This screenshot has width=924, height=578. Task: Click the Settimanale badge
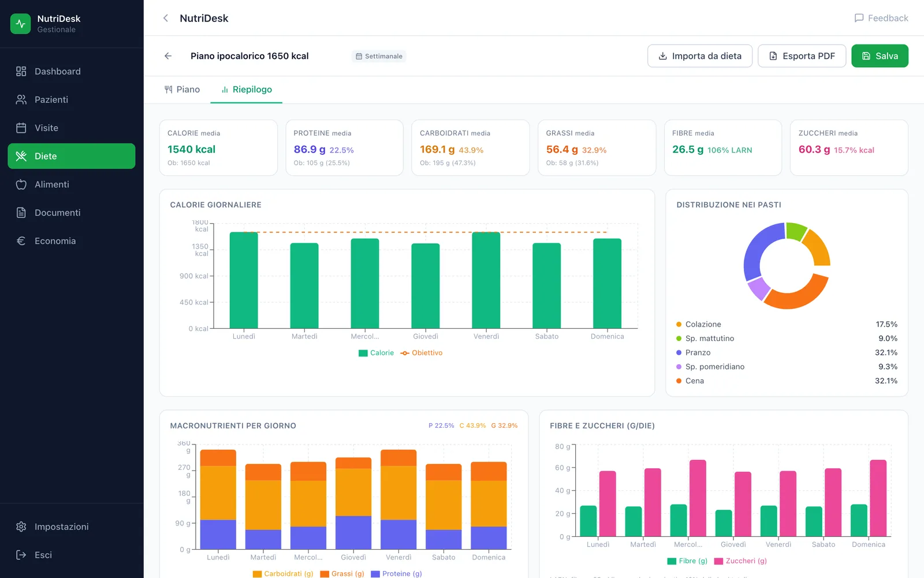click(x=379, y=56)
